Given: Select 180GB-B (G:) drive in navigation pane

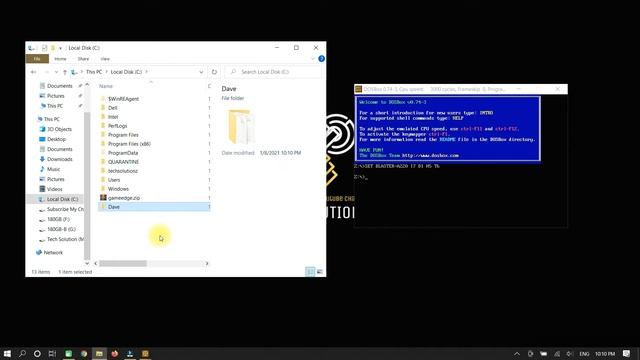Looking at the screenshot, I should click(61, 229).
